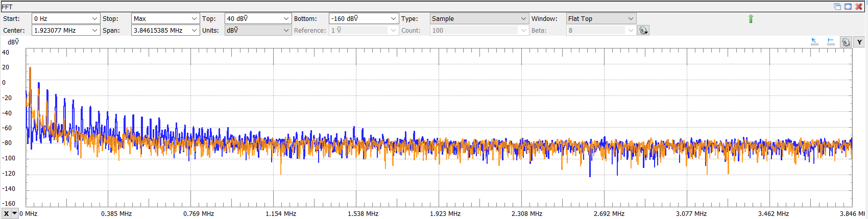Image resolution: width=868 pixels, height=219 pixels.
Task: Open FFT options gear next to Beta
Action: click(x=643, y=31)
